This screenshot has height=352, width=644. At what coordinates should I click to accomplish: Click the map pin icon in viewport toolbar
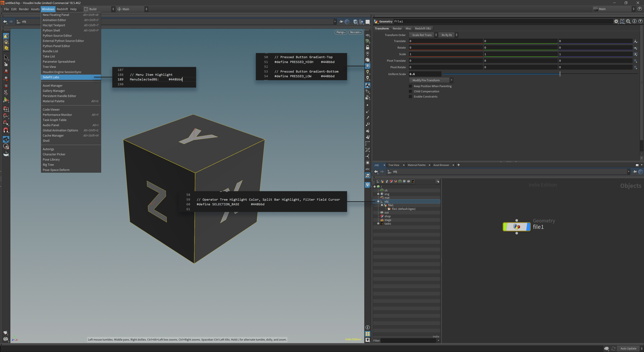point(367,185)
